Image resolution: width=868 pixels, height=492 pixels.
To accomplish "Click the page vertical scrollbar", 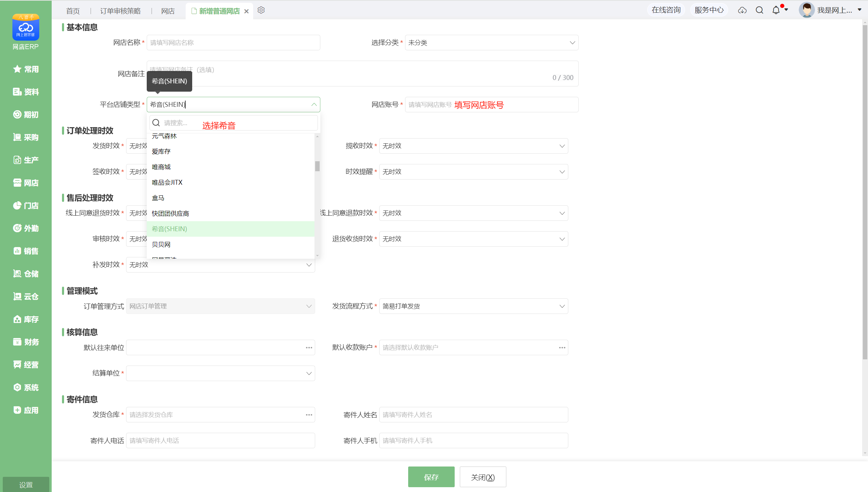I will pos(865,192).
